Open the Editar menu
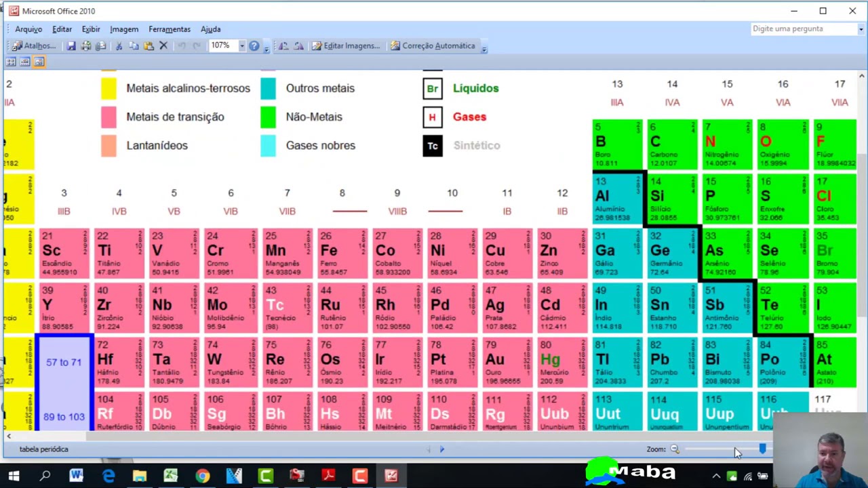 coord(62,29)
